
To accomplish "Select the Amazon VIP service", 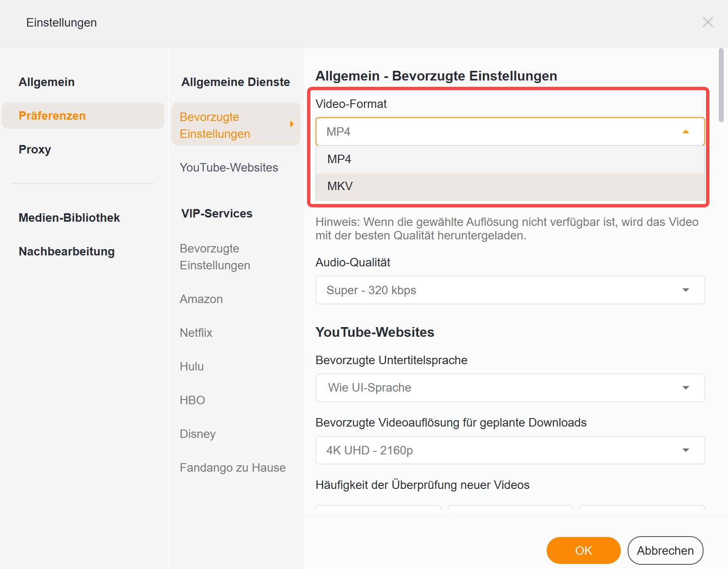I will tap(201, 299).
